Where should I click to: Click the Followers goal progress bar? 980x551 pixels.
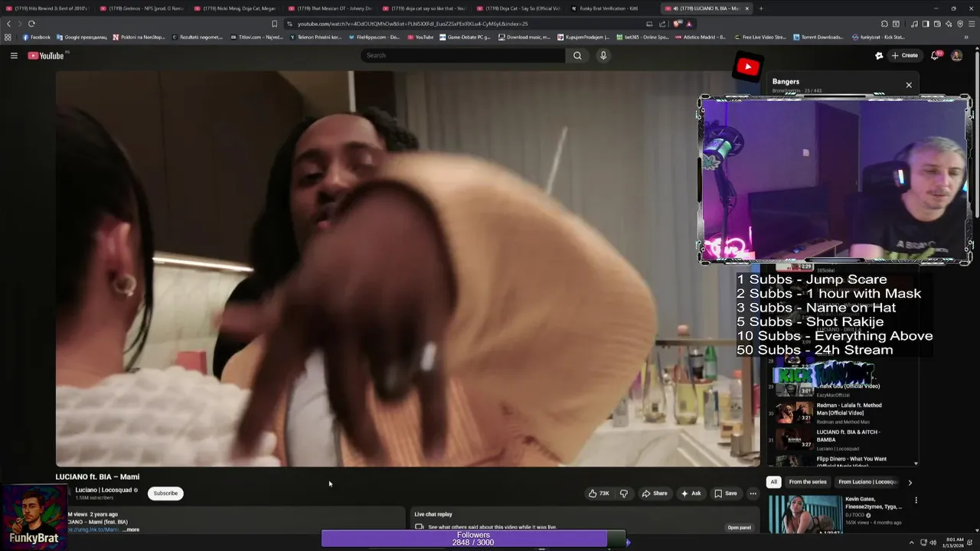tap(474, 539)
